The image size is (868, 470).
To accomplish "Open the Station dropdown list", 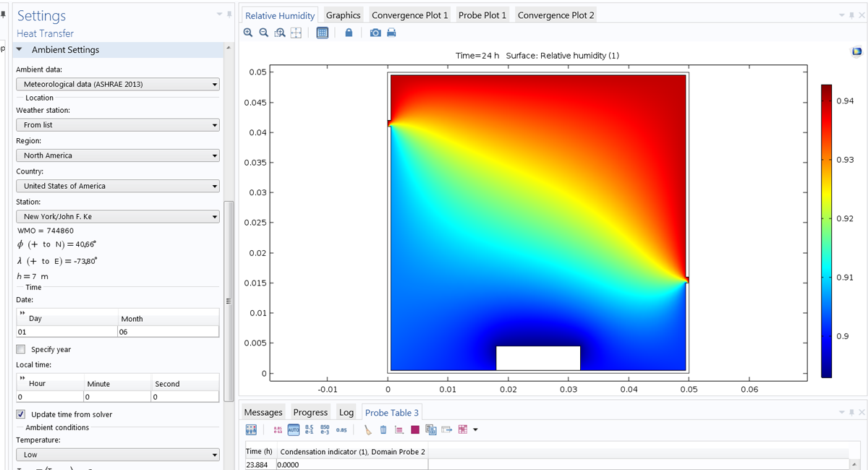I will 118,216.
